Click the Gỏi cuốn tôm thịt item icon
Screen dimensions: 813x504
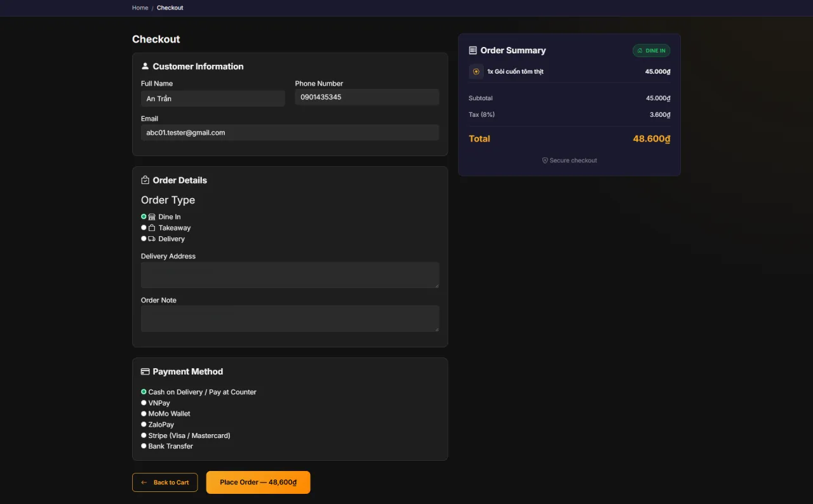pyautogui.click(x=476, y=72)
